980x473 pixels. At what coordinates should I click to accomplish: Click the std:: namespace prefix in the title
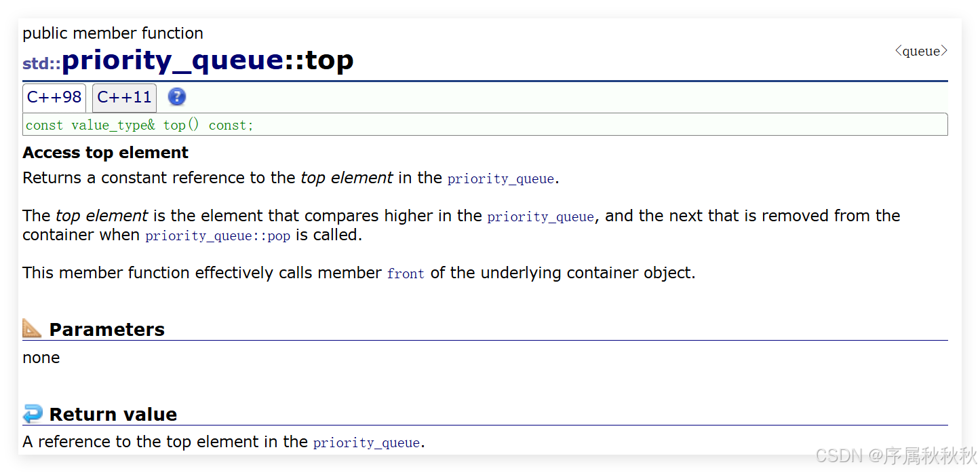coord(41,64)
